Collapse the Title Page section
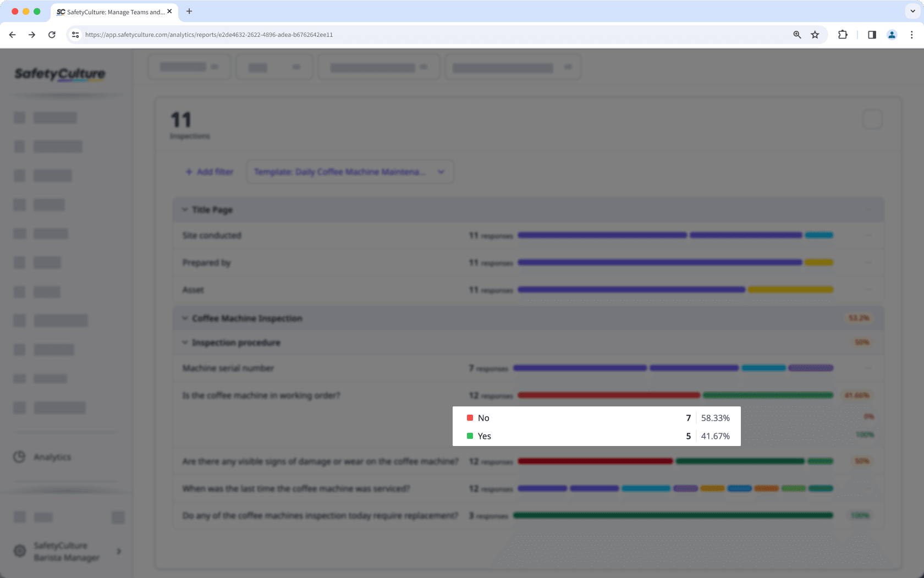The height and width of the screenshot is (578, 924). [184, 210]
